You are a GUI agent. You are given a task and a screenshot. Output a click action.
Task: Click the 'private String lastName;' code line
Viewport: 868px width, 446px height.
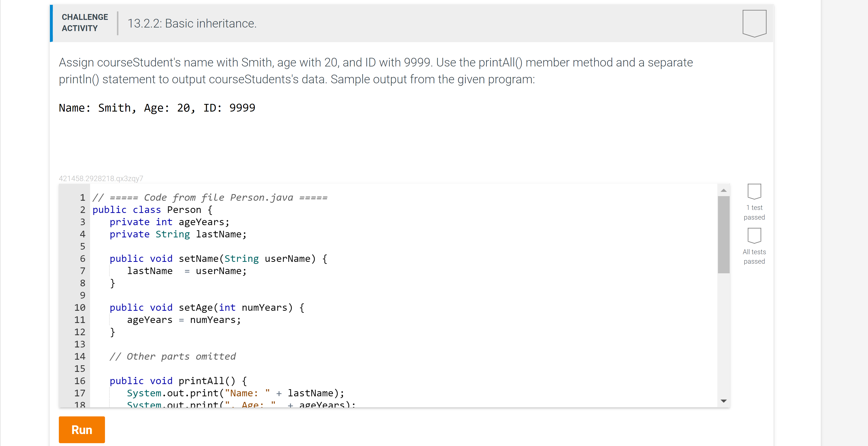click(178, 234)
